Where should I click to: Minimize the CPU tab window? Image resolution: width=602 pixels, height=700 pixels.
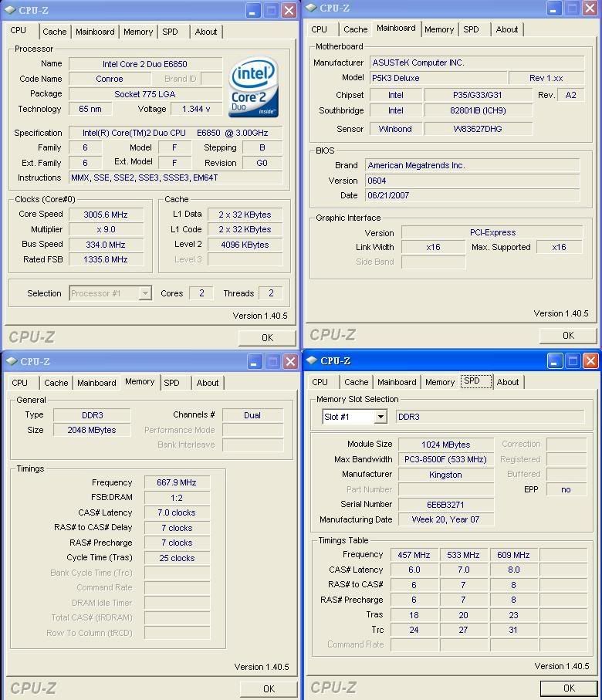pos(253,10)
